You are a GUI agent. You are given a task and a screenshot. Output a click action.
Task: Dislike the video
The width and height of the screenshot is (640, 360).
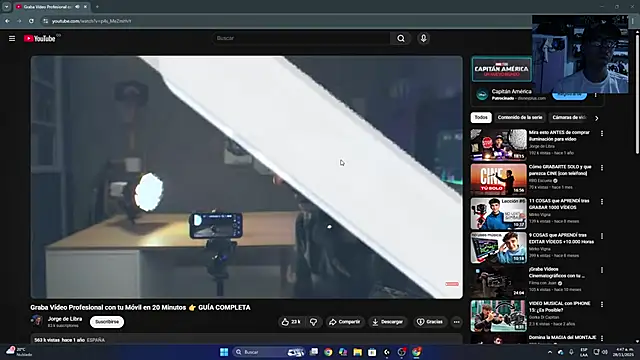[313, 322]
